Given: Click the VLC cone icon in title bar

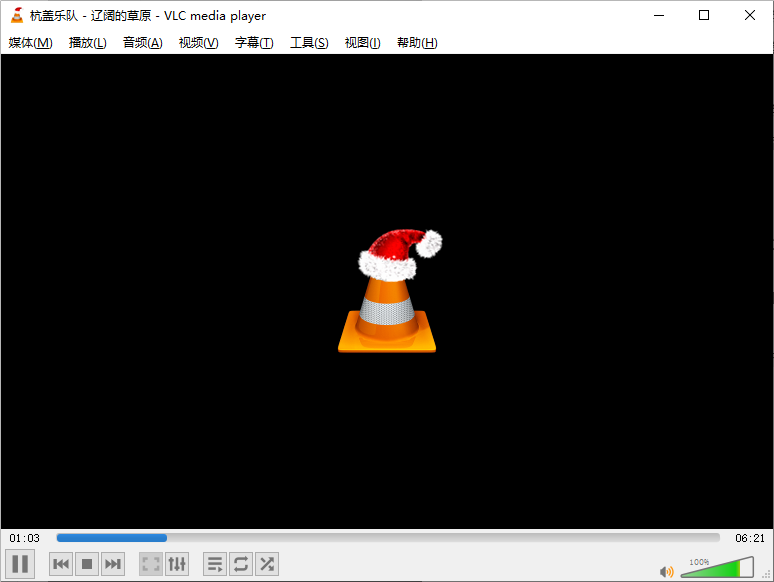Looking at the screenshot, I should (x=17, y=15).
